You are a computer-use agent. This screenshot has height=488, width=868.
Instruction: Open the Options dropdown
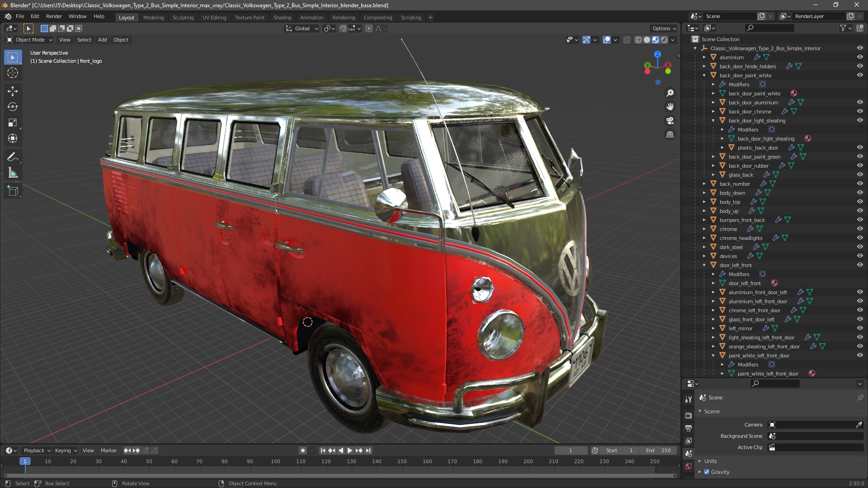(664, 28)
